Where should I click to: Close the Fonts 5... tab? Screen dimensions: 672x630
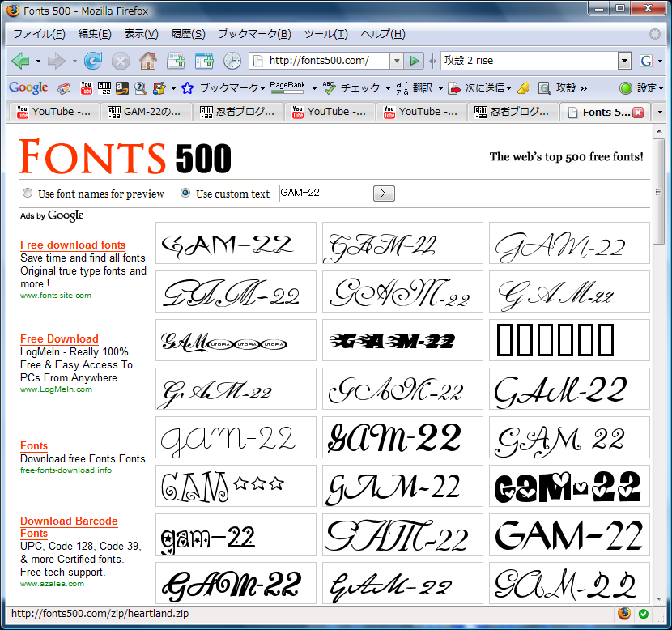tap(638, 113)
